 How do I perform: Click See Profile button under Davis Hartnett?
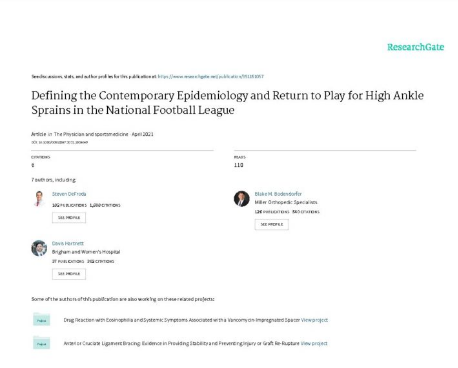click(x=69, y=274)
